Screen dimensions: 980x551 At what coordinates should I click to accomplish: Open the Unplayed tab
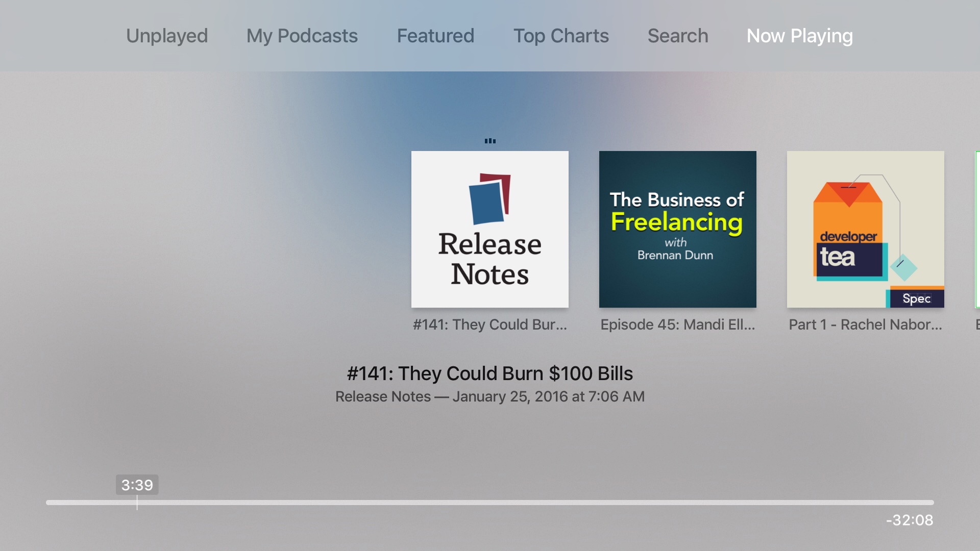pos(167,36)
